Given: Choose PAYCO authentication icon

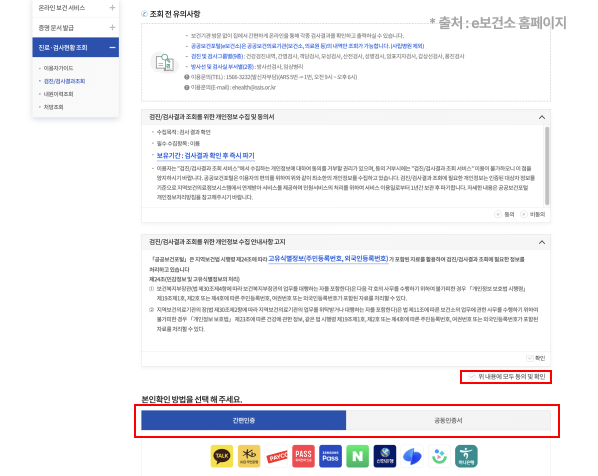Looking at the screenshot, I should coord(276,456).
